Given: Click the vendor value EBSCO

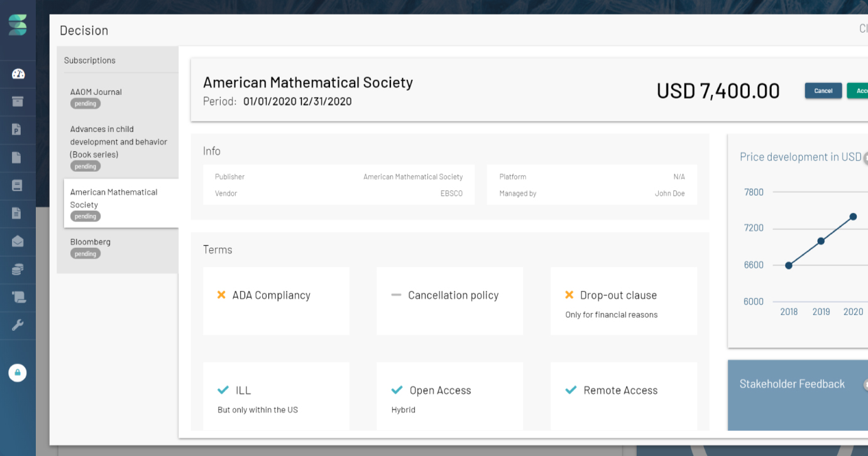Looking at the screenshot, I should point(451,194).
